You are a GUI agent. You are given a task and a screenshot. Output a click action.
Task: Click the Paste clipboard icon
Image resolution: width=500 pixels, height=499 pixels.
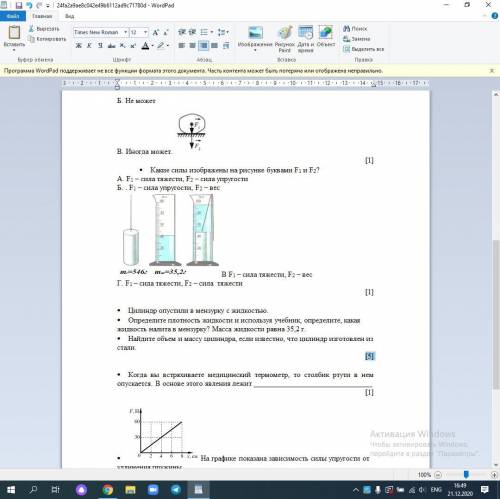click(x=14, y=32)
